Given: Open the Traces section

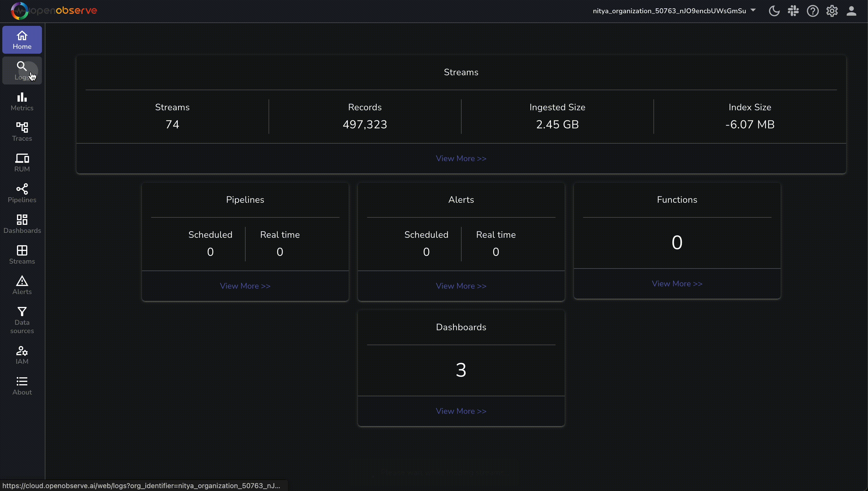Looking at the screenshot, I should [22, 132].
